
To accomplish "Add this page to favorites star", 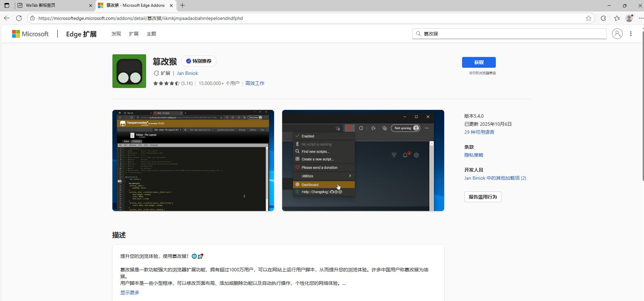I will (x=589, y=18).
